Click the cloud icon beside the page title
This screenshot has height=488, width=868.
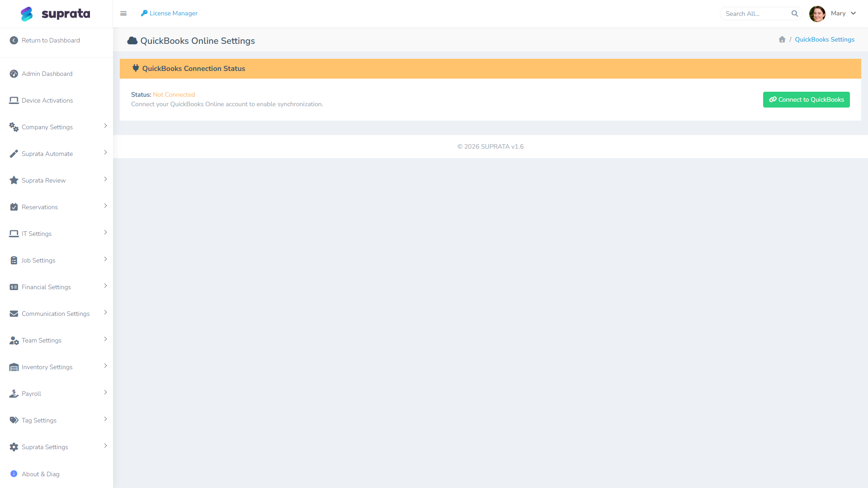[132, 41]
